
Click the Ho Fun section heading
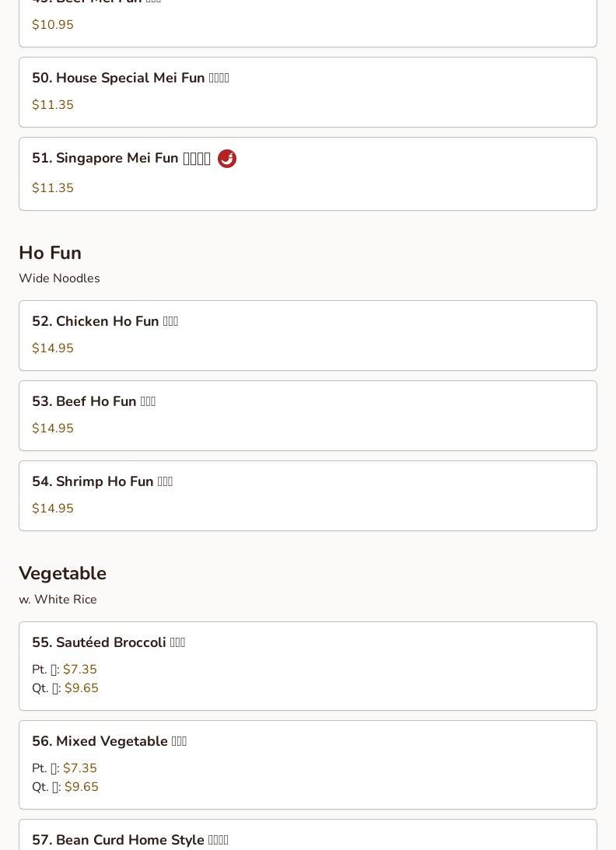pyautogui.click(x=50, y=254)
